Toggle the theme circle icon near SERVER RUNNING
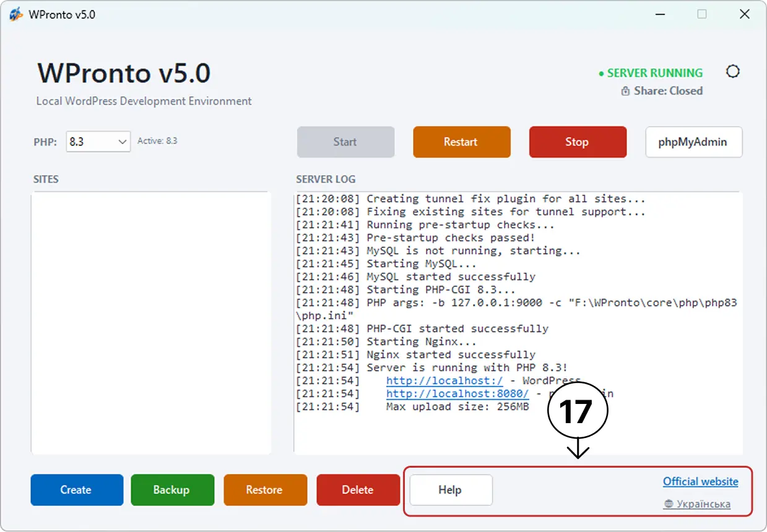Screen dimensions: 767x532 733,72
